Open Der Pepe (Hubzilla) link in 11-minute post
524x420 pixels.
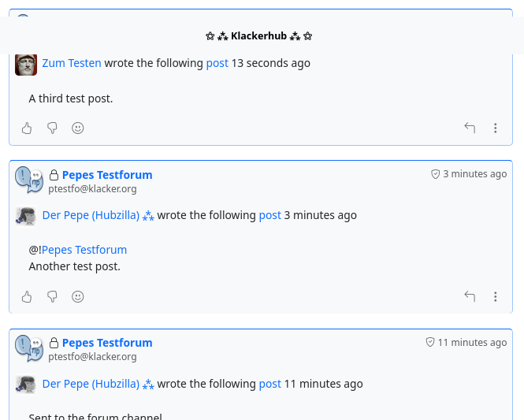coord(91,384)
